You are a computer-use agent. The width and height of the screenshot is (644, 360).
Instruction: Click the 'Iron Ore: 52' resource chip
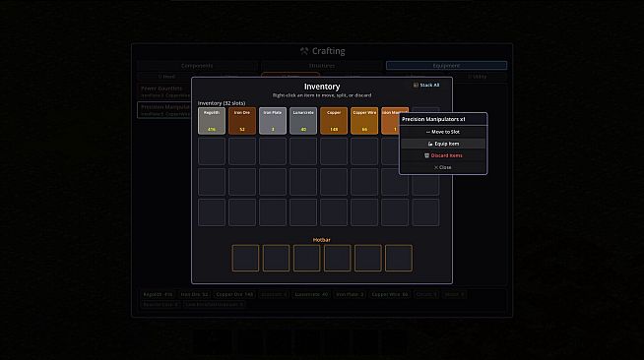tap(195, 294)
